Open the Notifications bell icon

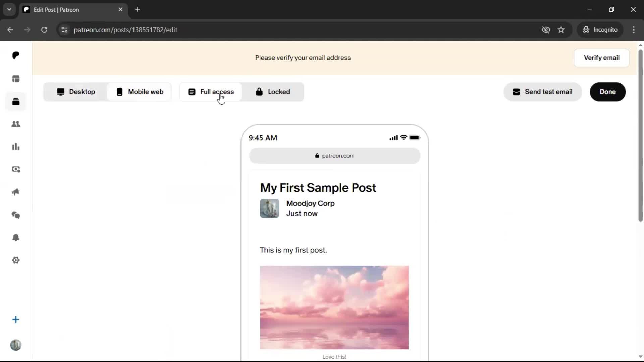[x=16, y=238]
